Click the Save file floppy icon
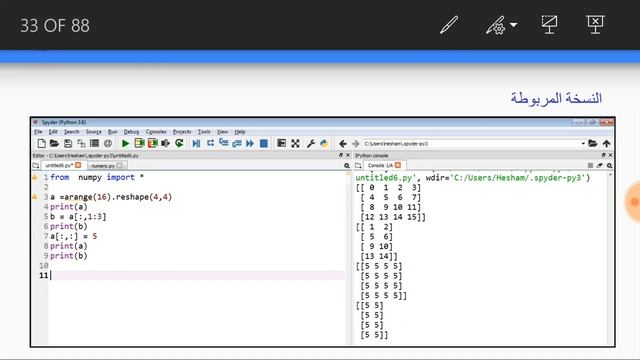640x360 pixels. [x=68, y=143]
